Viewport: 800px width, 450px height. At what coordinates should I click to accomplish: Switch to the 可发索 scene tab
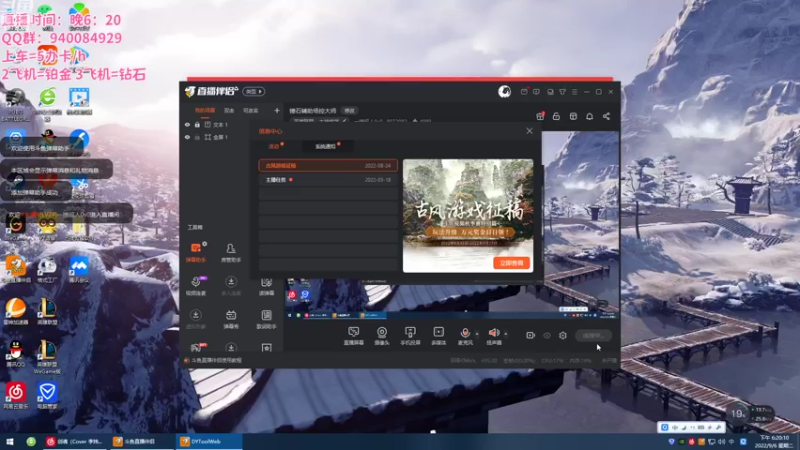251,110
